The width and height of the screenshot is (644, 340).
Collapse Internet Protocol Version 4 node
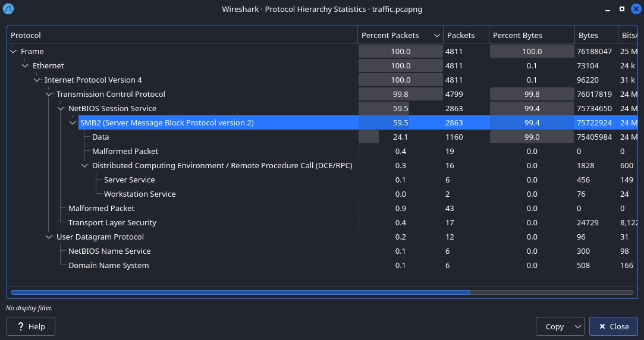pyautogui.click(x=37, y=80)
